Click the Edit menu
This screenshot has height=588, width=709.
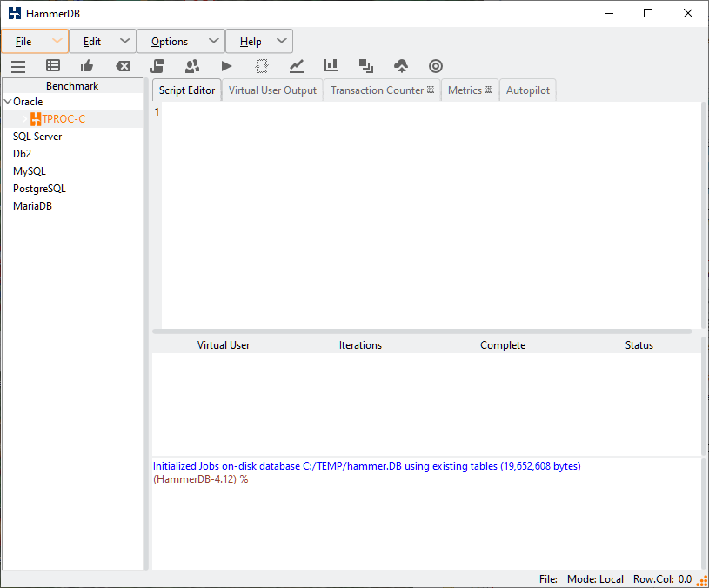[90, 41]
